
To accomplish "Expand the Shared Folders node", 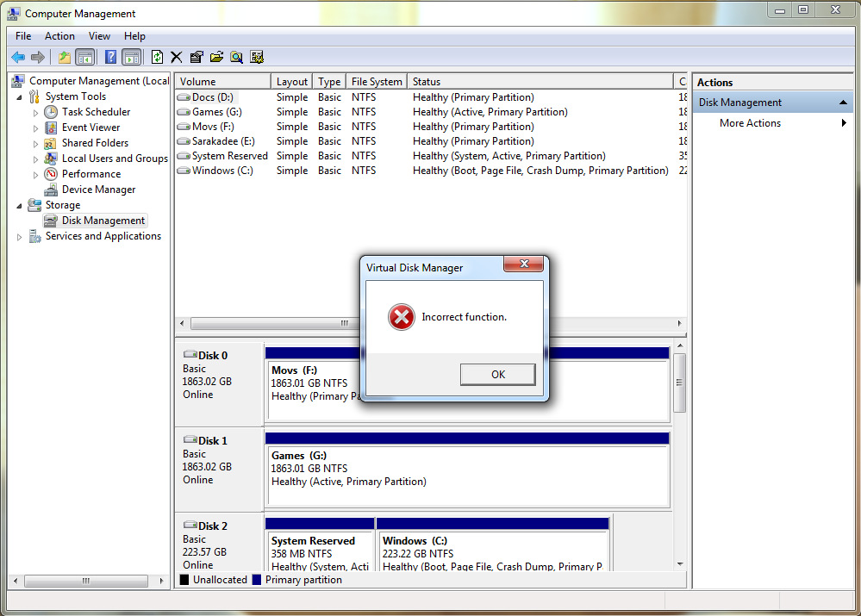I will tap(35, 144).
